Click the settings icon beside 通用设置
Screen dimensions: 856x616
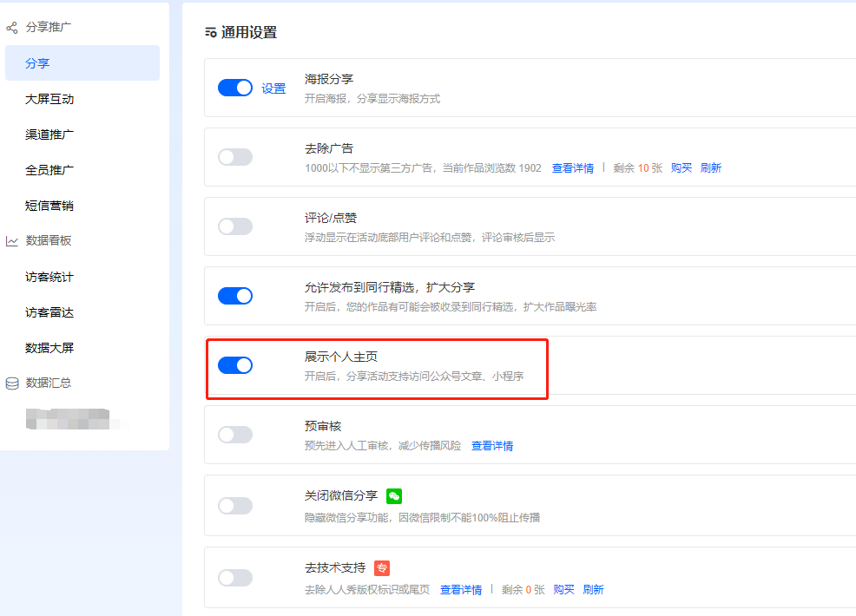coord(211,33)
